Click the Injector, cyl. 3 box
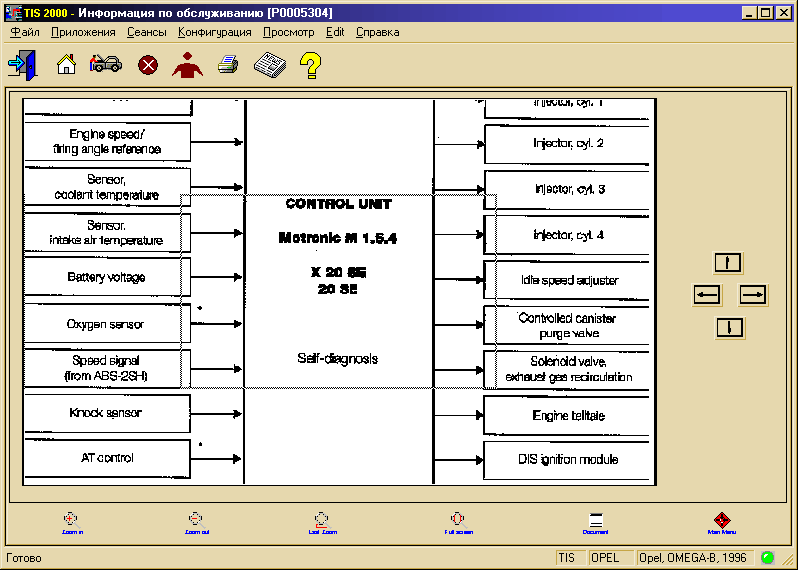 coord(566,190)
